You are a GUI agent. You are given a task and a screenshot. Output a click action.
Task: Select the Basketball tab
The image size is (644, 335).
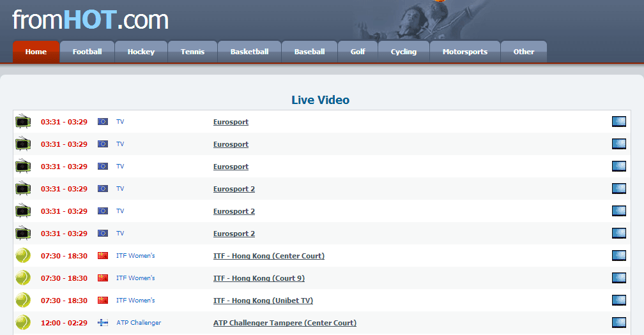pos(249,52)
